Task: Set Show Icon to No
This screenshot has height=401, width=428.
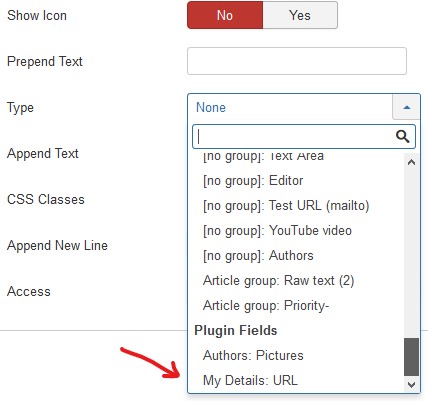Action: [225, 15]
